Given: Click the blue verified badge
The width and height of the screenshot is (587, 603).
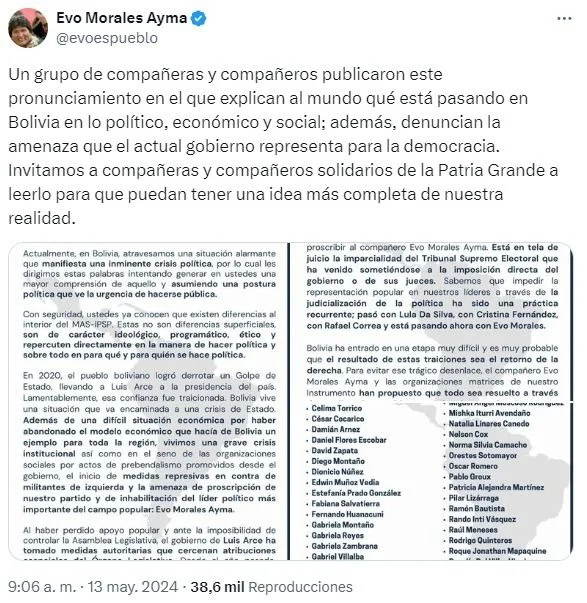Looking at the screenshot, I should coord(199,18).
